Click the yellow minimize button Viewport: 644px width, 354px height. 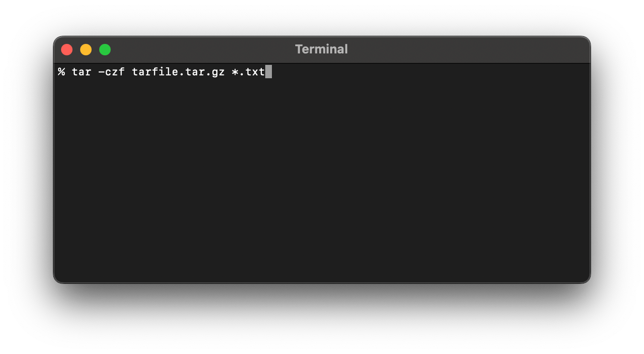coord(86,49)
